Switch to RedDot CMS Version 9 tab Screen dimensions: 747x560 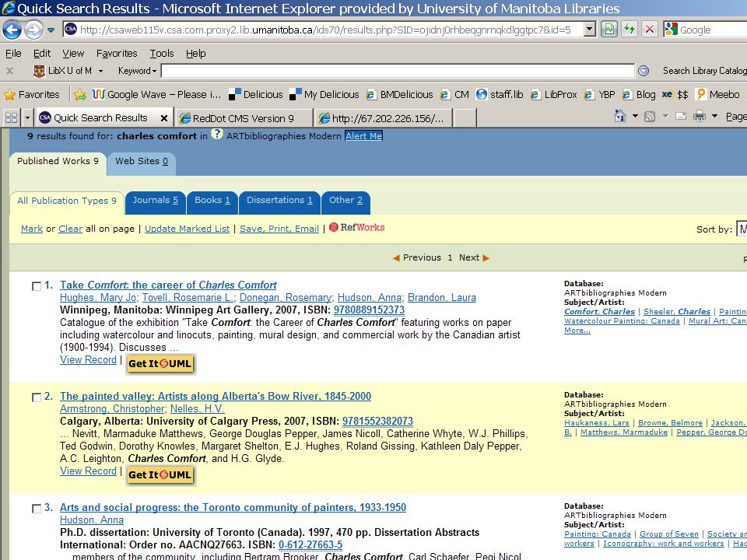[244, 118]
